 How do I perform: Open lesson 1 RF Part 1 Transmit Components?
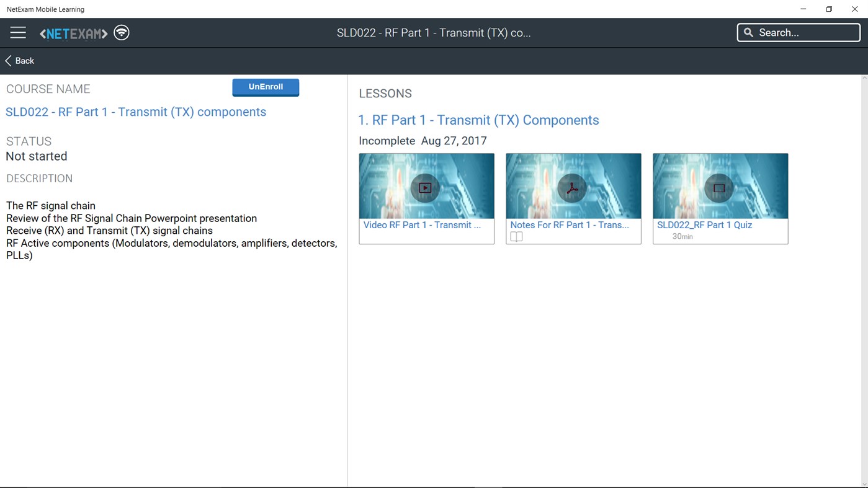click(x=478, y=120)
